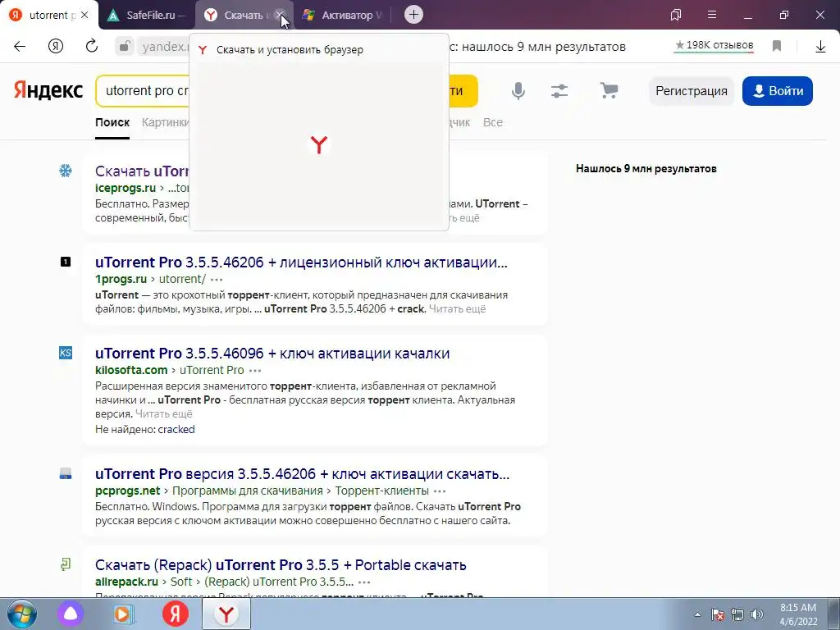
Task: Switch to Yandex Browser taskbar button
Action: 226,614
